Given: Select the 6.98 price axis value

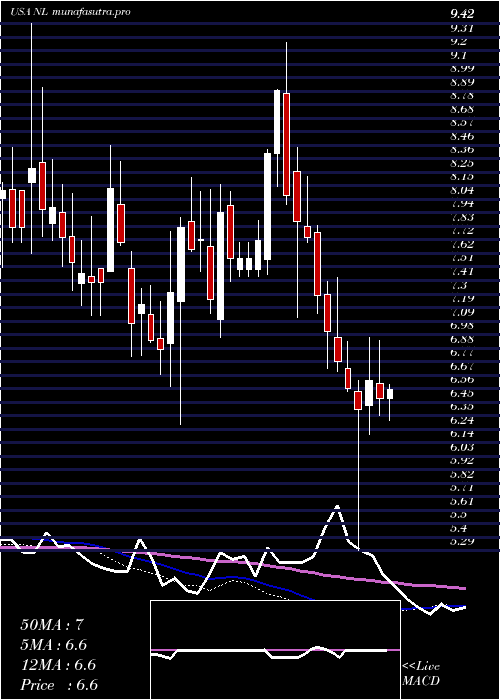Looking at the screenshot, I should click(462, 325).
